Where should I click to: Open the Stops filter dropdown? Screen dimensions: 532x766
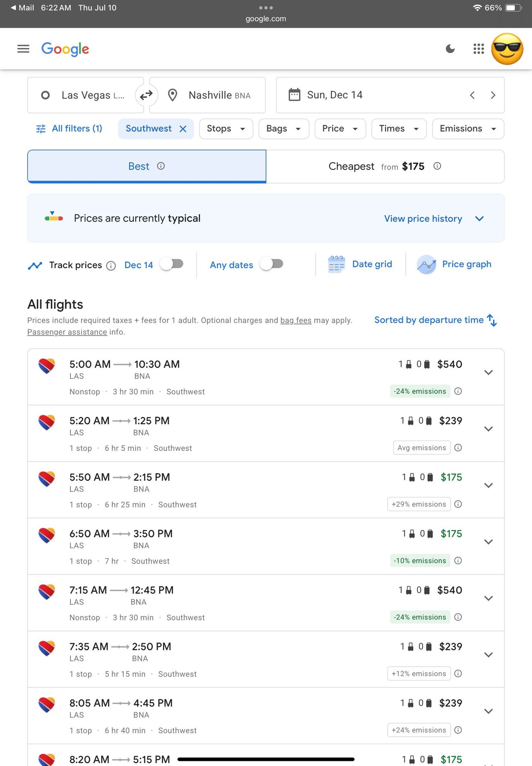[226, 129]
